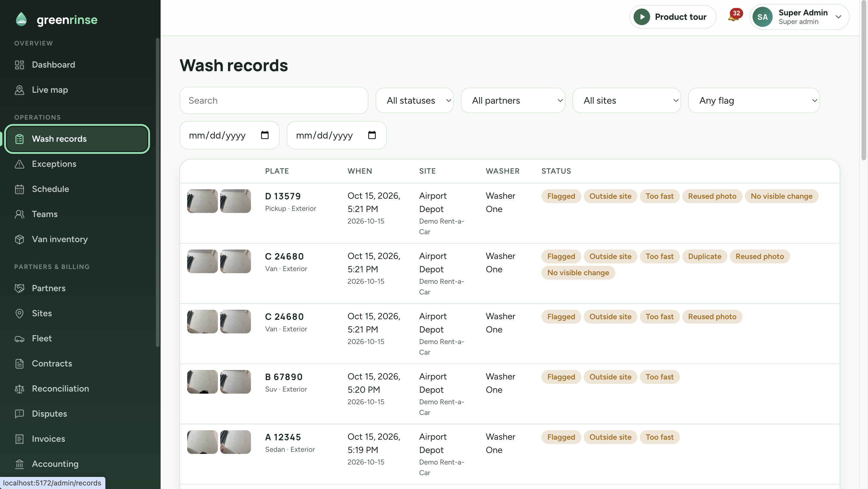The image size is (868, 489).
Task: Open the All statuses dropdown
Action: point(415,100)
